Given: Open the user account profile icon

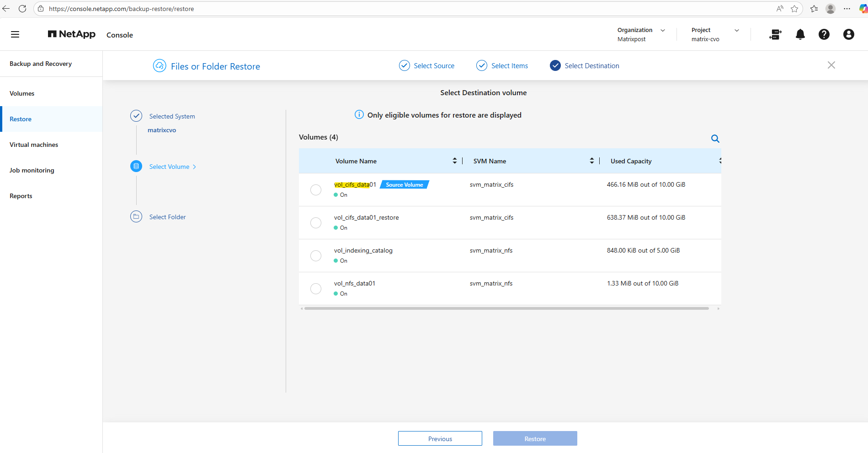Looking at the screenshot, I should [848, 34].
